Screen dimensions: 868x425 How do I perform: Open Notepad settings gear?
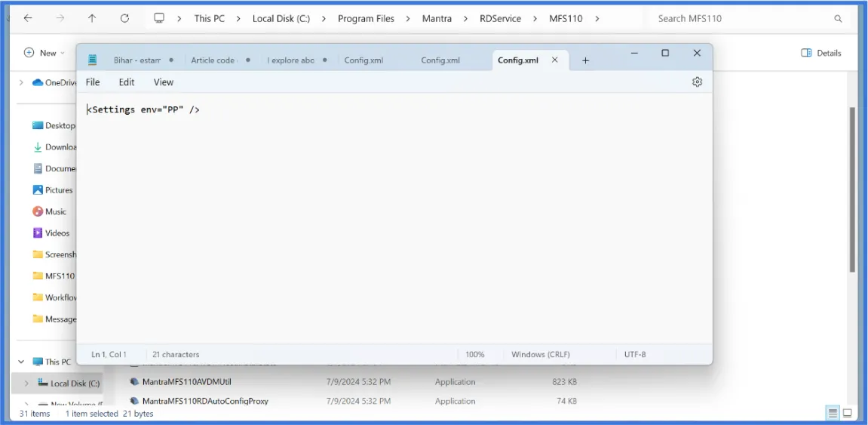(x=697, y=82)
